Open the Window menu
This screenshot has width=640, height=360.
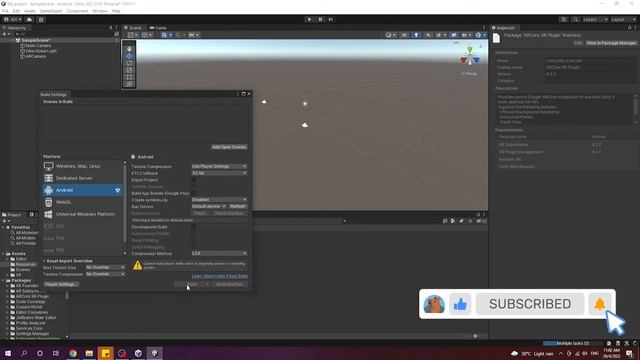pyautogui.click(x=100, y=11)
